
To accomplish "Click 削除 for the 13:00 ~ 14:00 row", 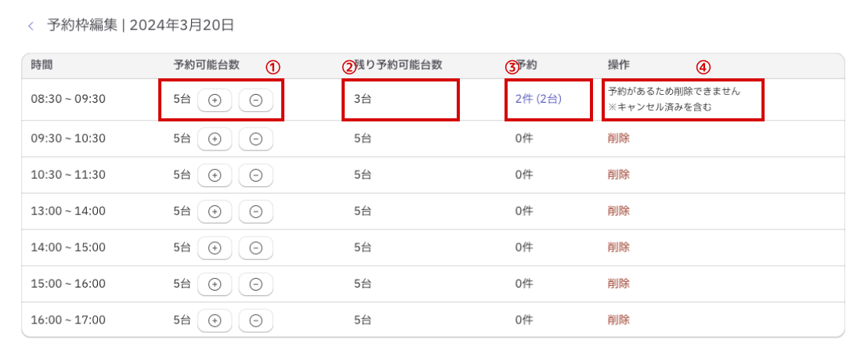I will coord(618,211).
